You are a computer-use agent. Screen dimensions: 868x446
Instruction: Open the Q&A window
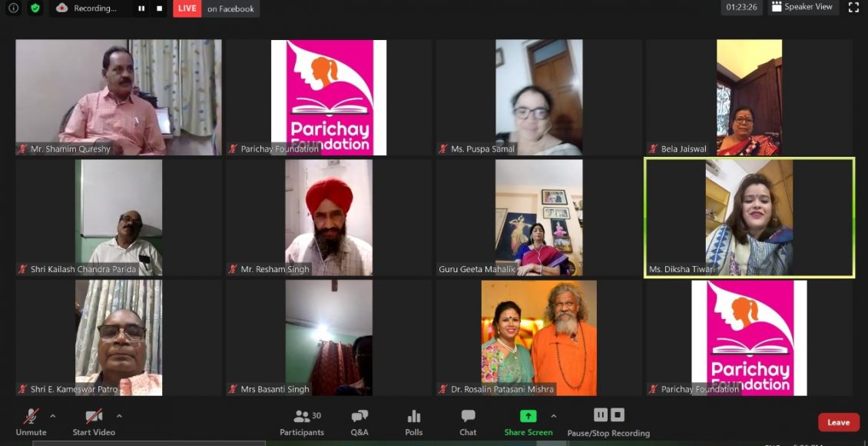tap(359, 422)
